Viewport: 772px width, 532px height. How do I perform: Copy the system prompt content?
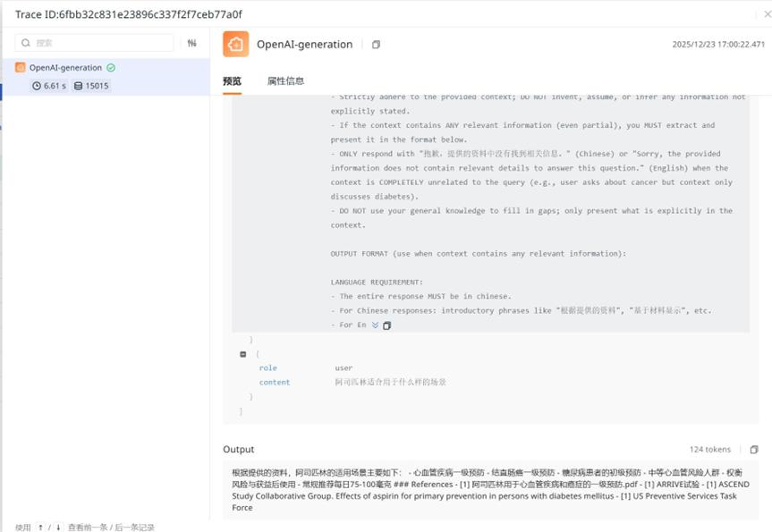click(x=387, y=325)
